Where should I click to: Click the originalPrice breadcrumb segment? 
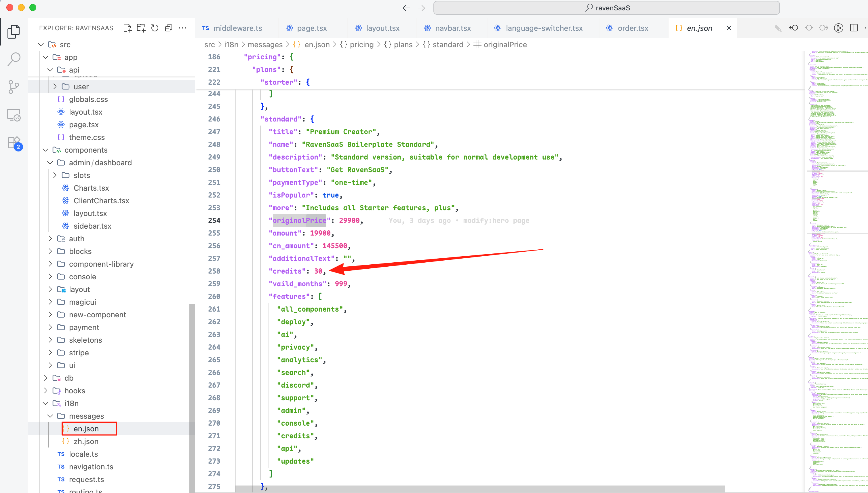coord(500,45)
